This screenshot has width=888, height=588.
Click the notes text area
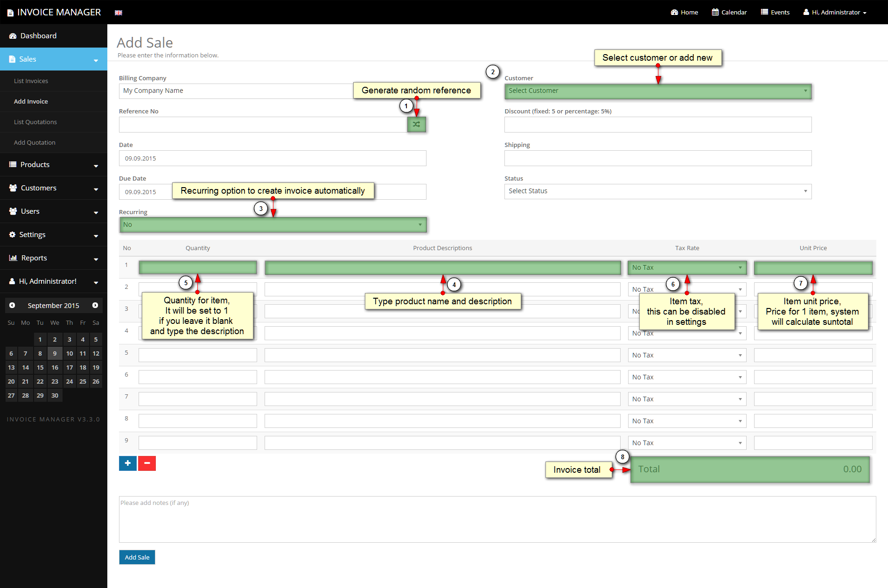pos(497,519)
